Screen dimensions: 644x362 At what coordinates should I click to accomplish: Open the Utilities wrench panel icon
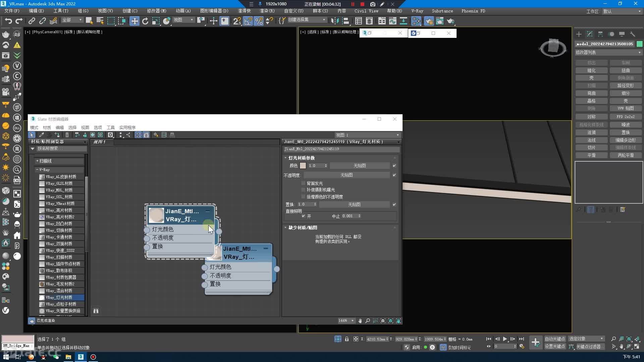point(633,34)
